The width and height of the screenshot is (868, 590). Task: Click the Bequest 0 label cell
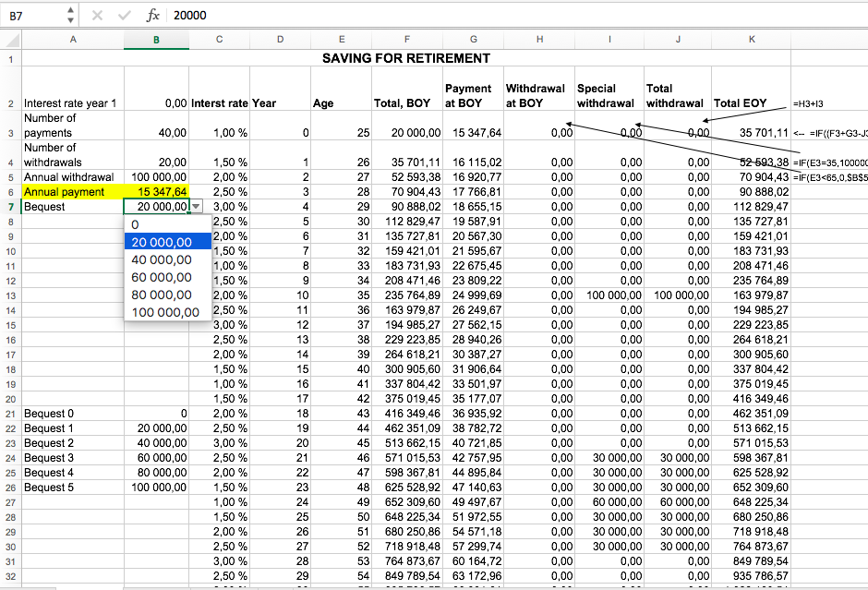(73, 414)
